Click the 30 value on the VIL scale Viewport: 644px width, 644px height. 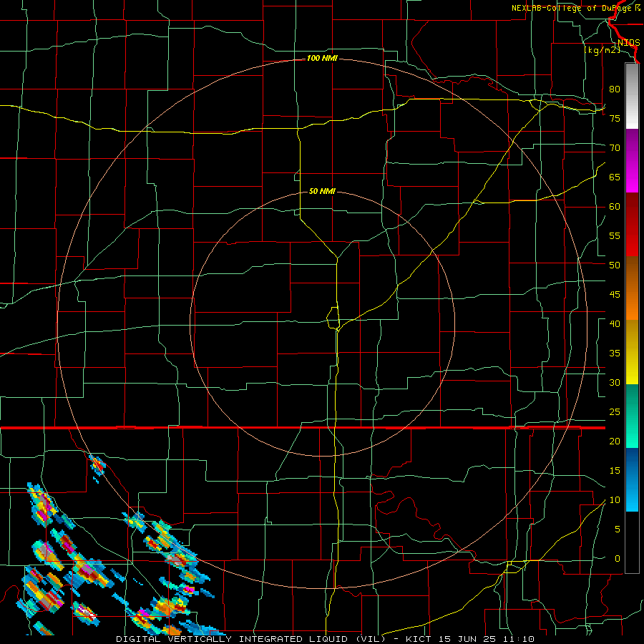coord(615,382)
